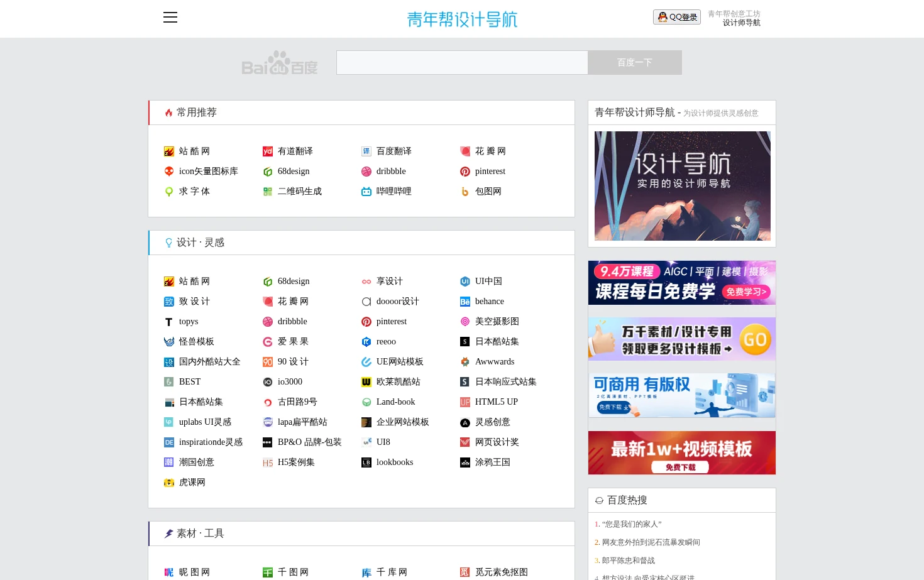Open the lookbooks link
This screenshot has width=924, height=580.
click(x=395, y=462)
